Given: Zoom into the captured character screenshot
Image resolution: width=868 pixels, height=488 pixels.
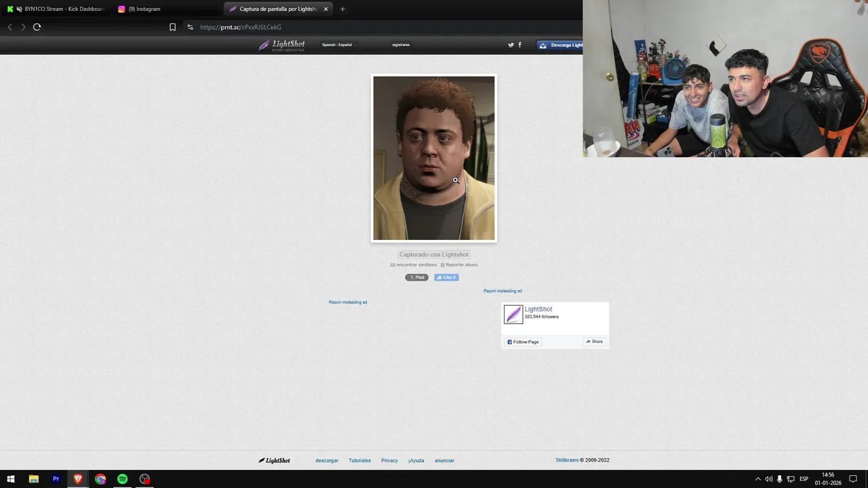Looking at the screenshot, I should [434, 158].
